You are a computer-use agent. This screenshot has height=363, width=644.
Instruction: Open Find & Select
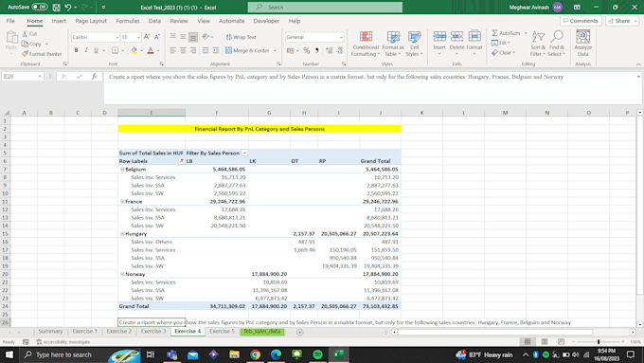557,44
